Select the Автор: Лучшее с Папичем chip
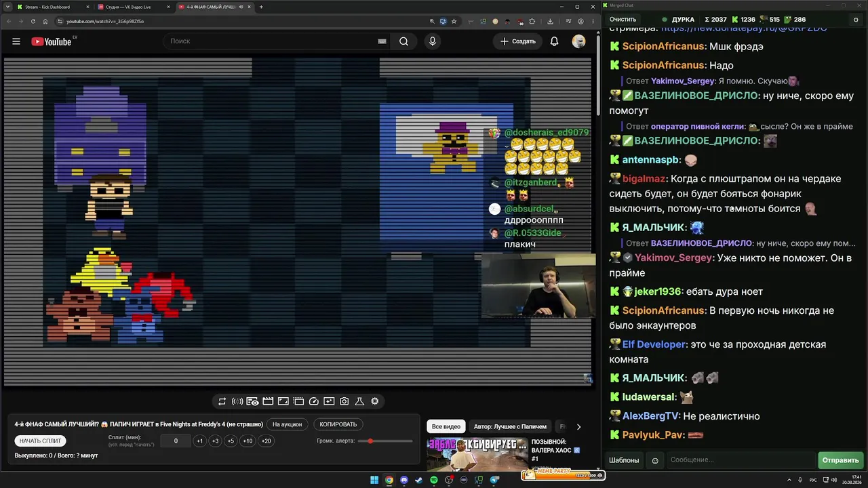This screenshot has width=868, height=488. pos(510,427)
